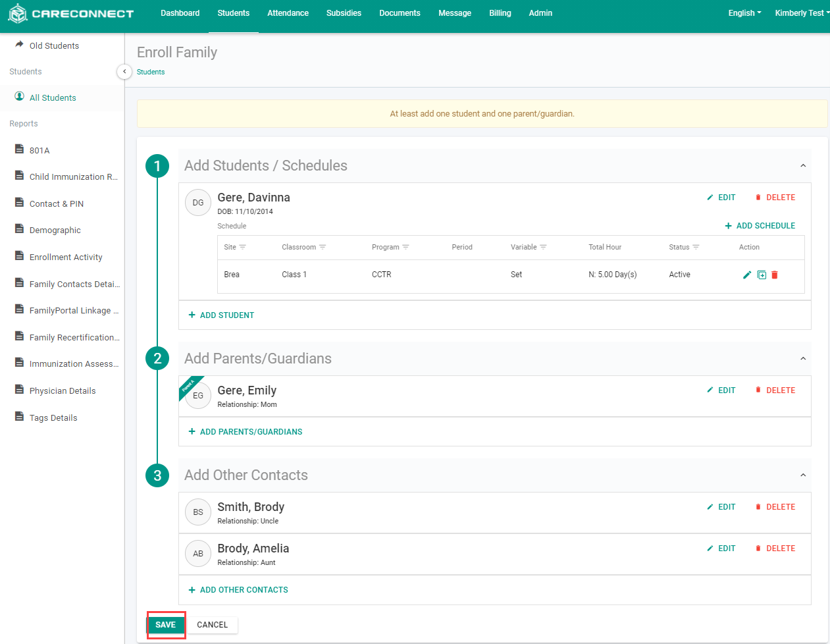Click the Contact & PIN report icon
This screenshot has height=644, width=830.
click(x=20, y=203)
